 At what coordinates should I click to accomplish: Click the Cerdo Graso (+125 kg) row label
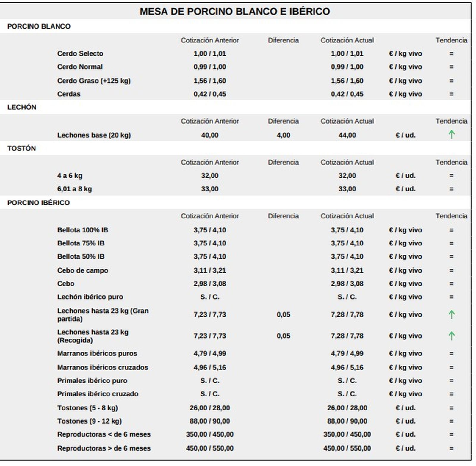pyautogui.click(x=94, y=81)
